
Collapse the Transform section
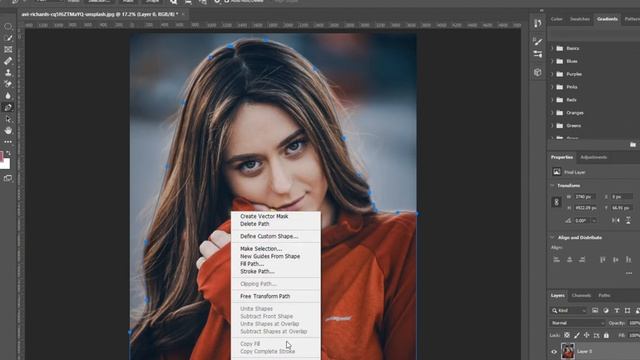point(552,185)
